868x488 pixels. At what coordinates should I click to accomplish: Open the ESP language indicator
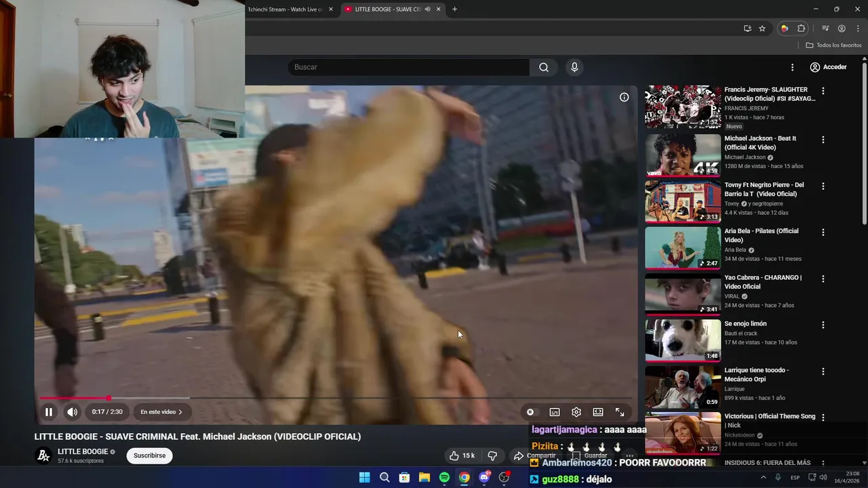pos(795,477)
